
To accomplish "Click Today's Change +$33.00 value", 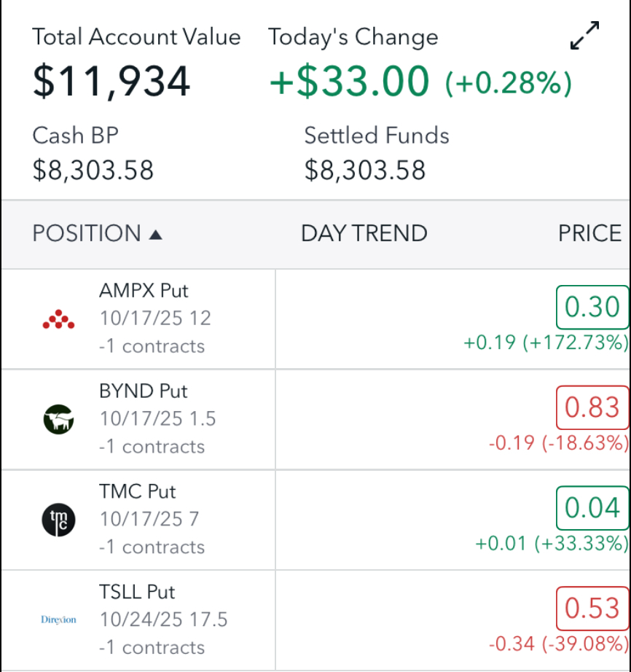I will click(x=350, y=81).
